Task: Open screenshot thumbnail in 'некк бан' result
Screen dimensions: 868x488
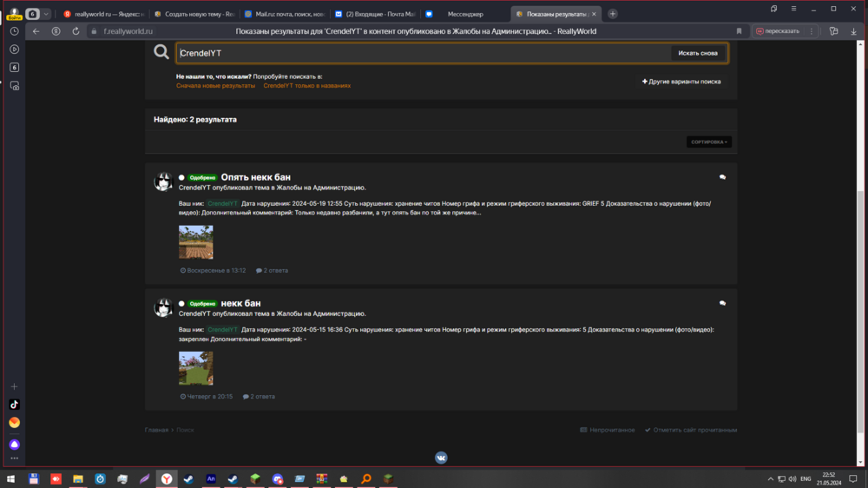Action: 195,368
